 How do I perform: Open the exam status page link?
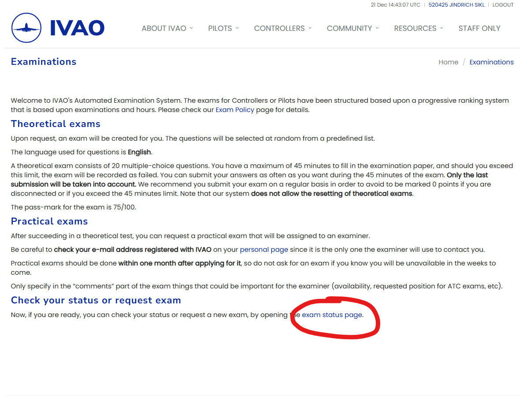[332, 315]
